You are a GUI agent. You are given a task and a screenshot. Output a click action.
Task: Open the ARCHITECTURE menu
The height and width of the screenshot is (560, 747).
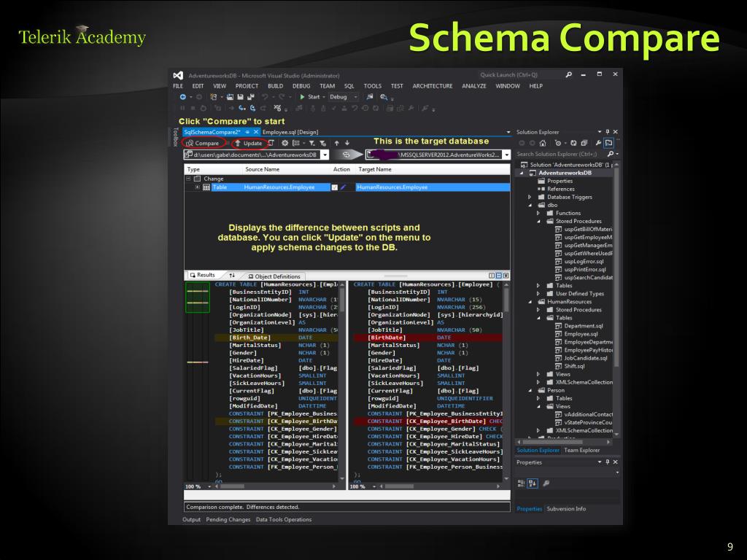click(433, 86)
